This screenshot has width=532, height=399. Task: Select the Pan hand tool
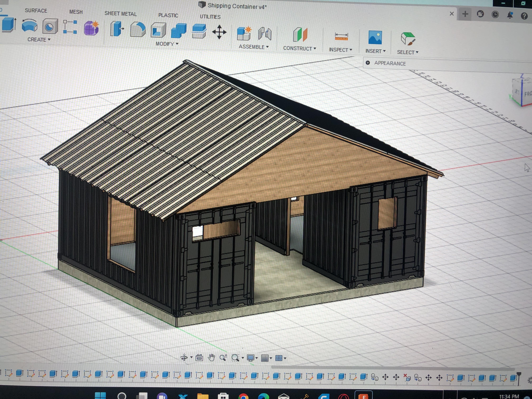pos(211,358)
